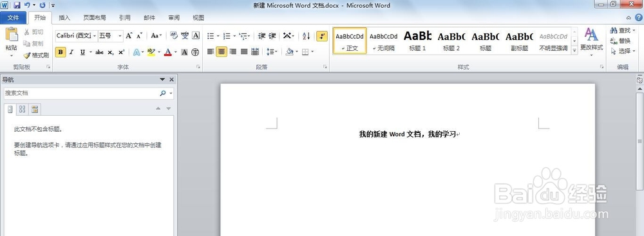Screen dimensions: 644x236
Task: Apply subscript formatting
Action: tap(111, 52)
